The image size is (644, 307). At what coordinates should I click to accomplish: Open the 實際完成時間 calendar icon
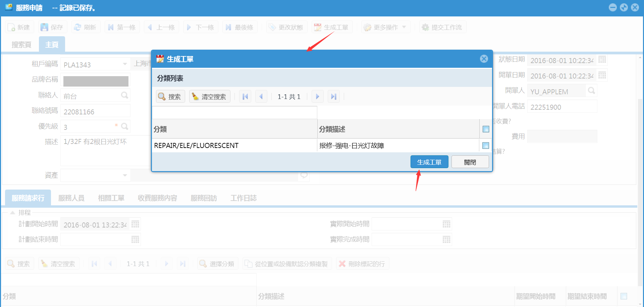point(446,240)
